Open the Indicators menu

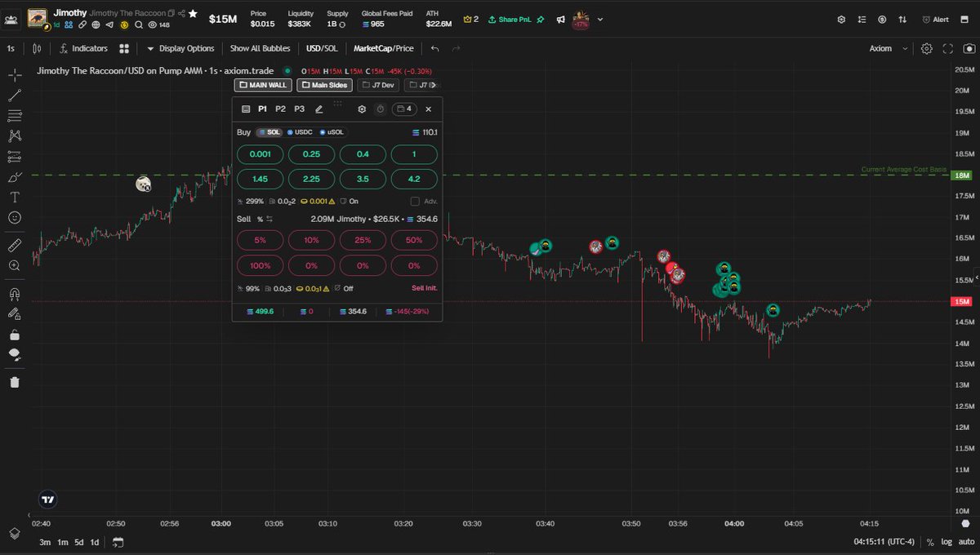pos(82,48)
